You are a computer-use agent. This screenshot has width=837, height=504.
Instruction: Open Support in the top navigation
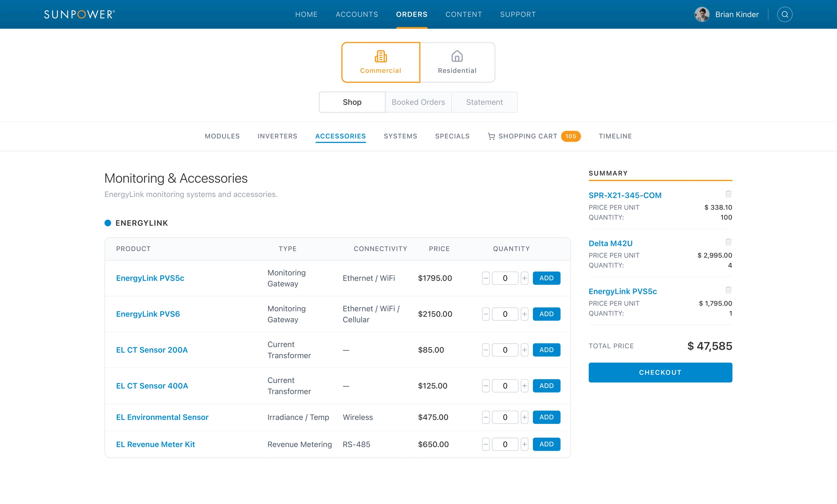518,14
